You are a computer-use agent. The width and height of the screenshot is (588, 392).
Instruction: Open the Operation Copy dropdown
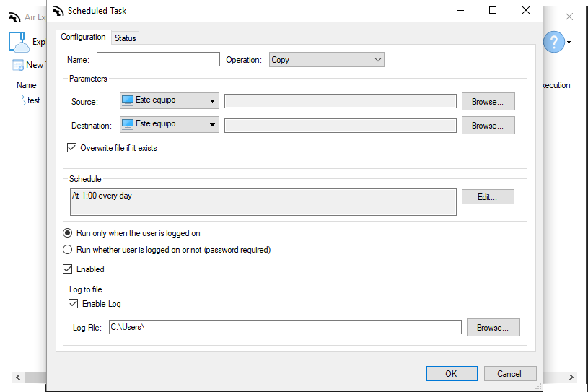coord(327,60)
